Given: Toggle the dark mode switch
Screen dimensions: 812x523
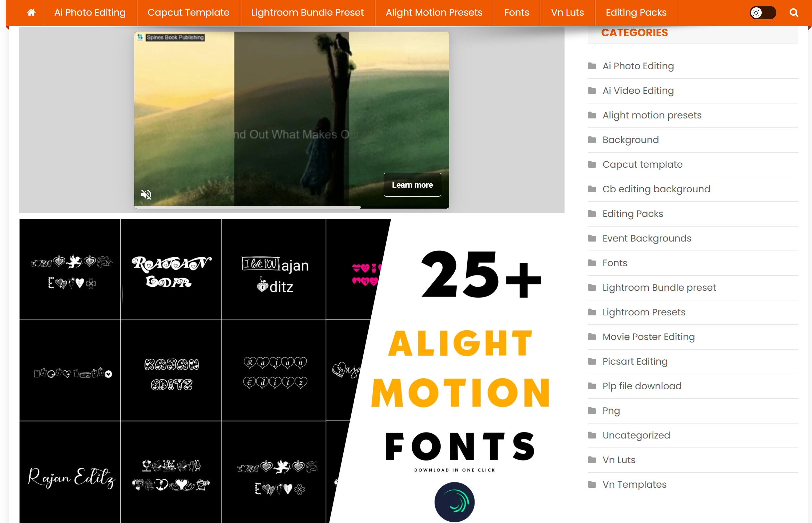Looking at the screenshot, I should coord(762,13).
